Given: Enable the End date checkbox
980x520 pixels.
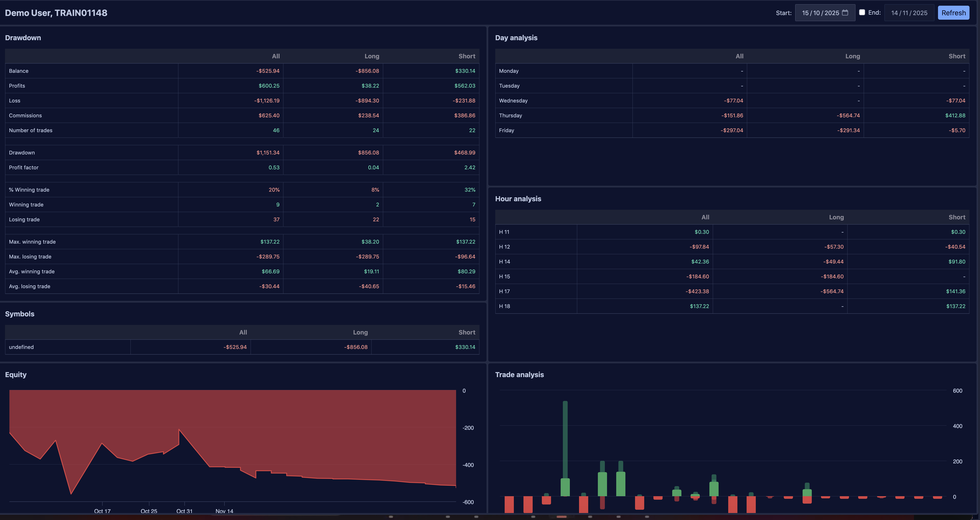Looking at the screenshot, I should click(x=862, y=12).
